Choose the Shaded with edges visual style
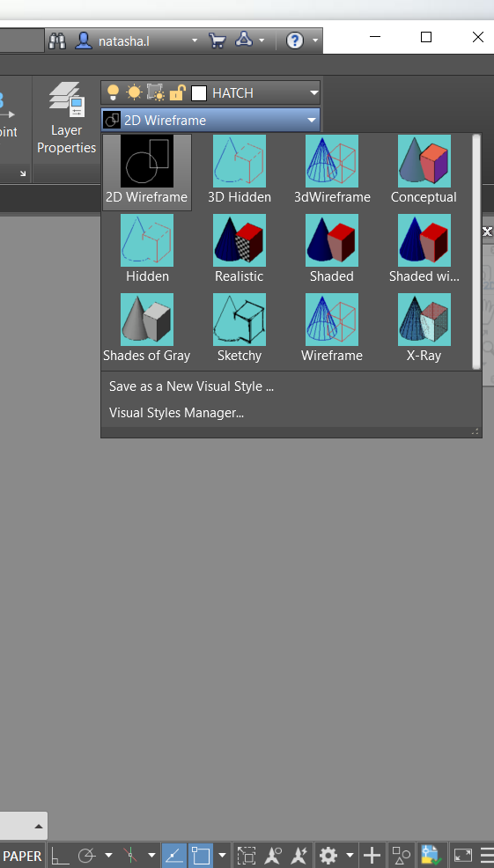The image size is (494, 868). 424,250
